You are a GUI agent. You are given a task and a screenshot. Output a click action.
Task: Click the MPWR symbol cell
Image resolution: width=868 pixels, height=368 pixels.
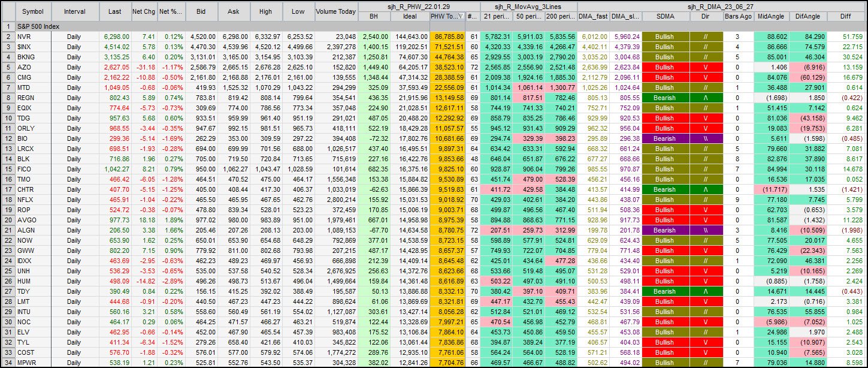point(33,363)
